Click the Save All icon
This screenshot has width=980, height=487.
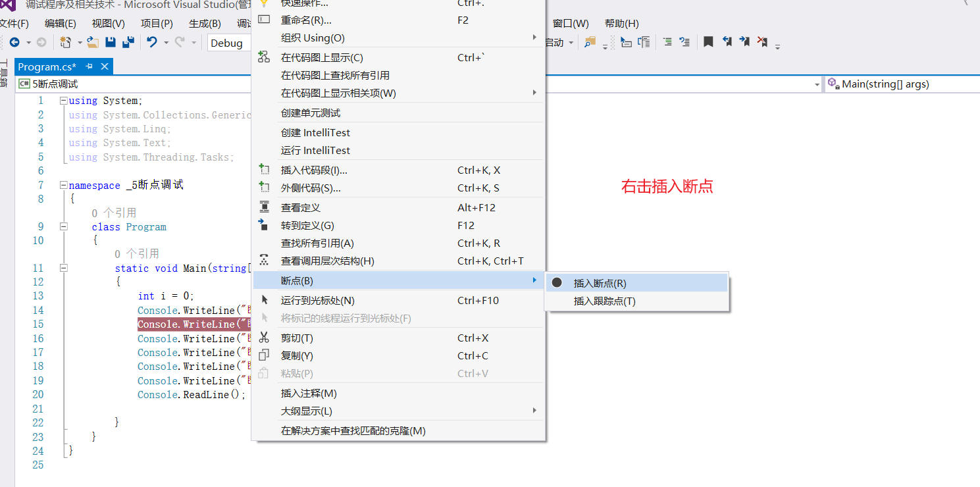pyautogui.click(x=128, y=42)
